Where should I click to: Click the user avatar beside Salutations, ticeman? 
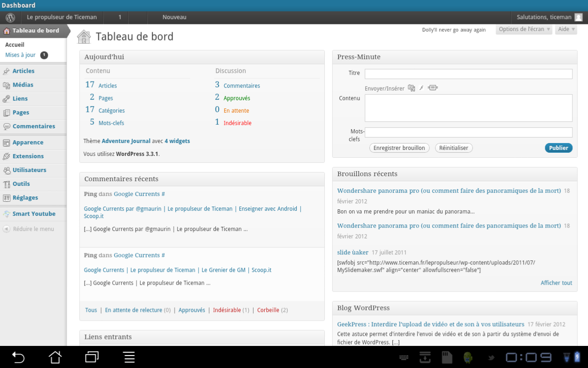coord(578,17)
